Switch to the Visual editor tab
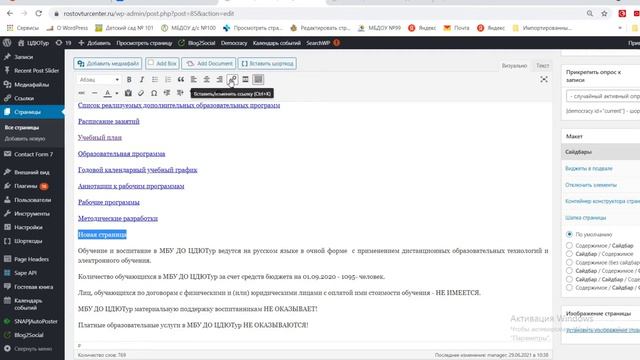Viewport: 640px width, 360px height. [x=514, y=66]
